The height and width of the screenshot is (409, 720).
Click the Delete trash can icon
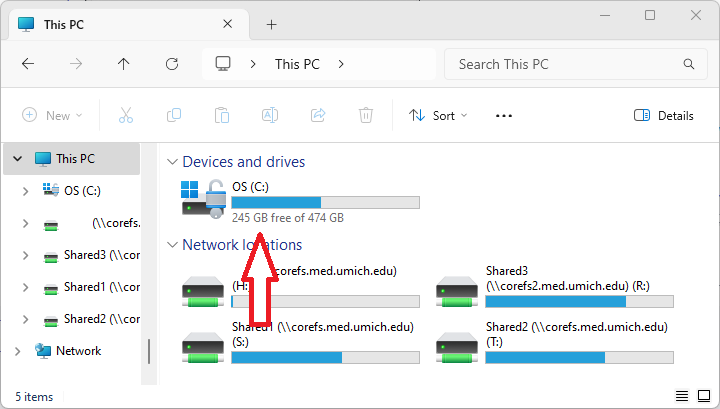tap(366, 115)
